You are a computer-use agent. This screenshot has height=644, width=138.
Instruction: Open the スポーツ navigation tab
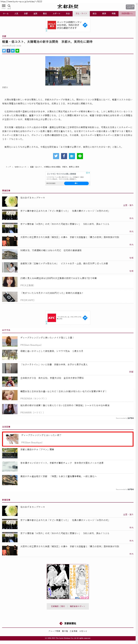56,13
